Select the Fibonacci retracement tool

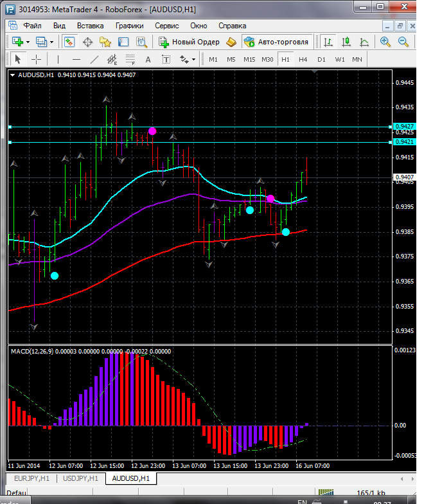pyautogui.click(x=130, y=60)
